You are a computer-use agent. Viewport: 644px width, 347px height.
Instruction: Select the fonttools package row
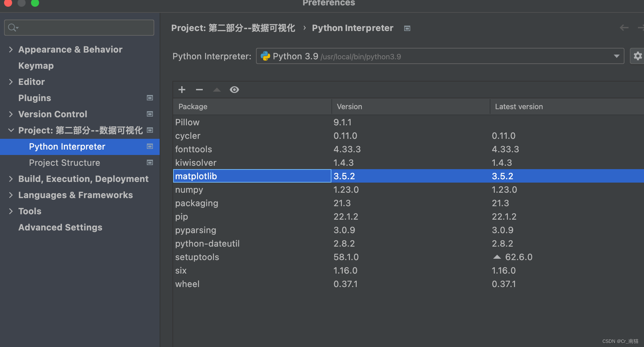(409, 149)
